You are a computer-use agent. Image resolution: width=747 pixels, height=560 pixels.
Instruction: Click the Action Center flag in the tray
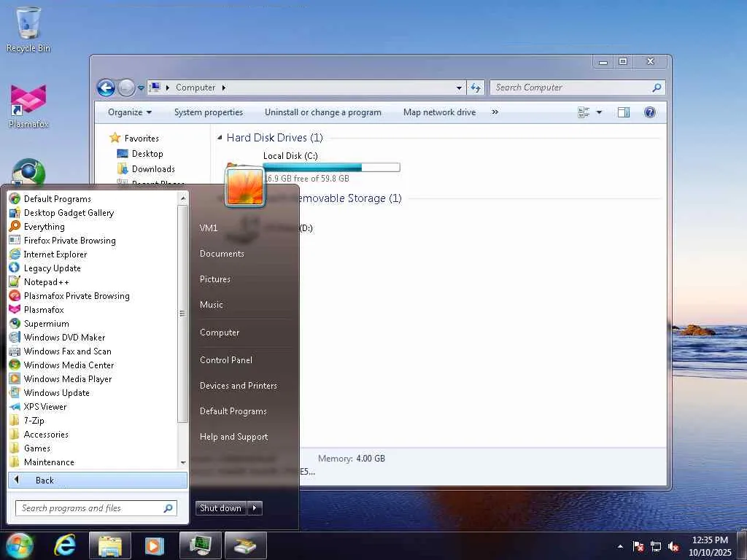tap(638, 546)
